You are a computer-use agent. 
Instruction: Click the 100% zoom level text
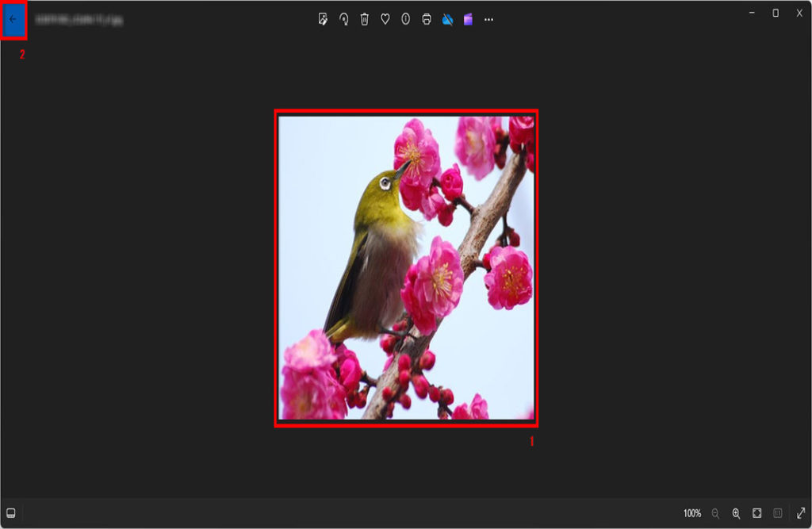point(692,514)
